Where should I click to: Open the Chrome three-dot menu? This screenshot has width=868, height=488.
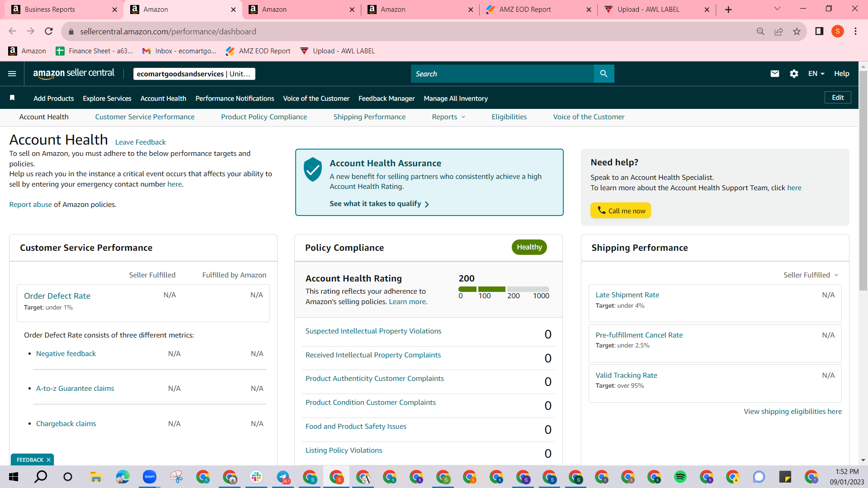coord(855,31)
